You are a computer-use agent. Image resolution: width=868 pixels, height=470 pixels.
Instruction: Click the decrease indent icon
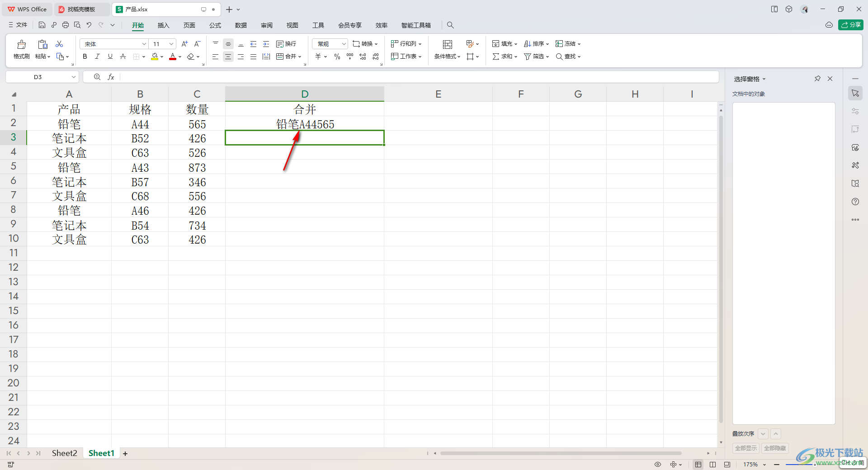[x=253, y=44]
